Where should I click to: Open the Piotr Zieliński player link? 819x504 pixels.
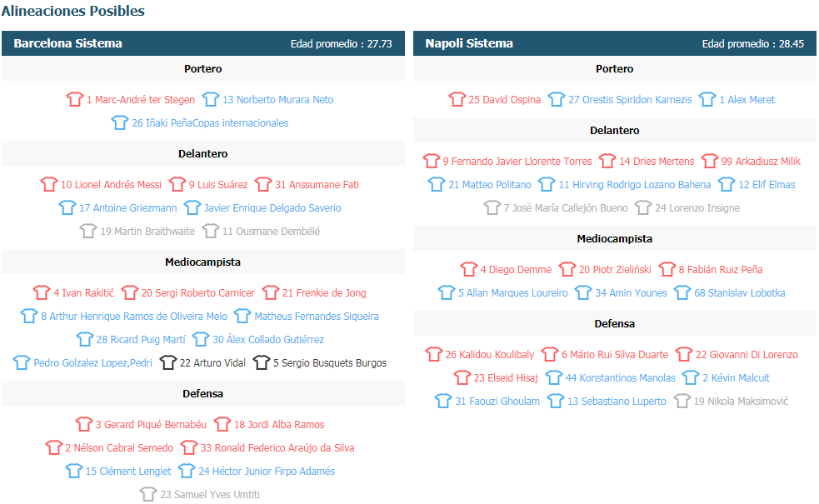pyautogui.click(x=615, y=270)
